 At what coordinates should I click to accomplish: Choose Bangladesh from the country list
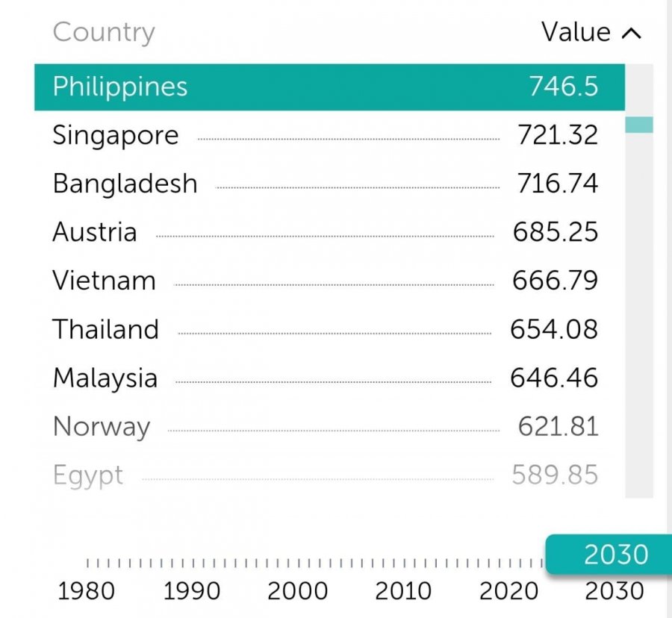125,184
